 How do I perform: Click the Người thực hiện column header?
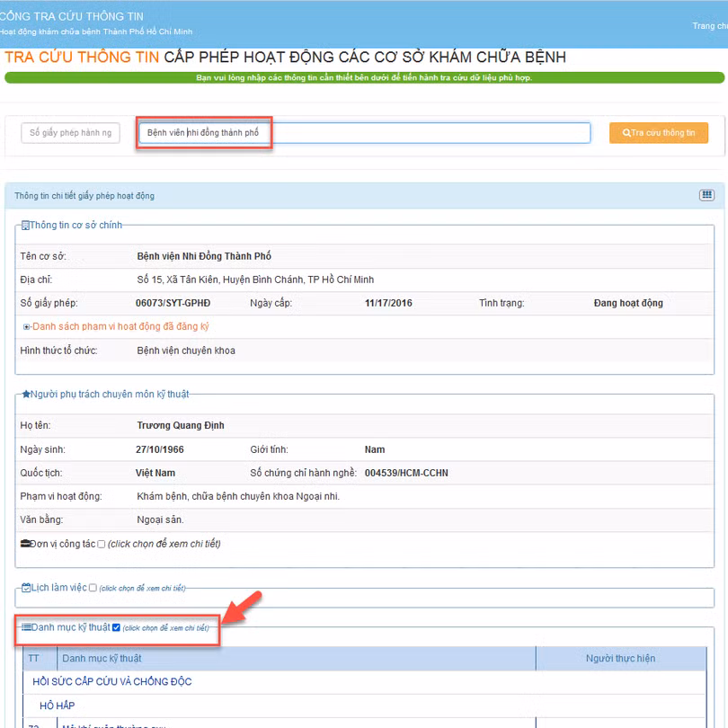tap(620, 659)
